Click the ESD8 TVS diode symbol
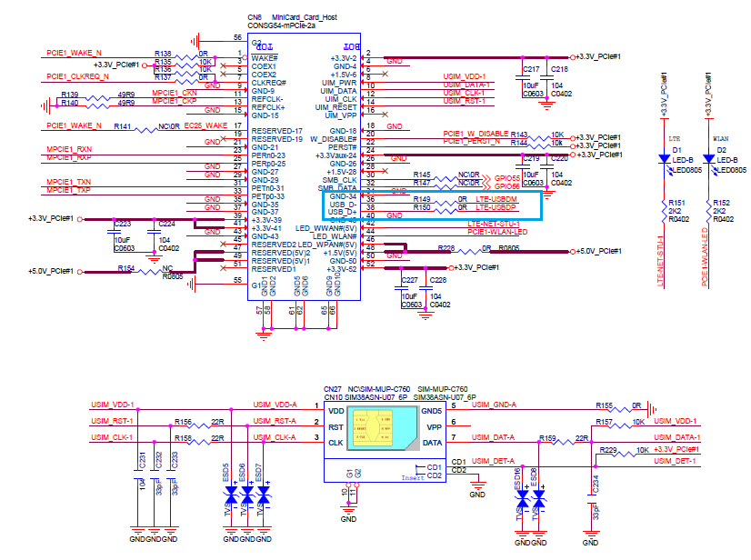 [539, 500]
